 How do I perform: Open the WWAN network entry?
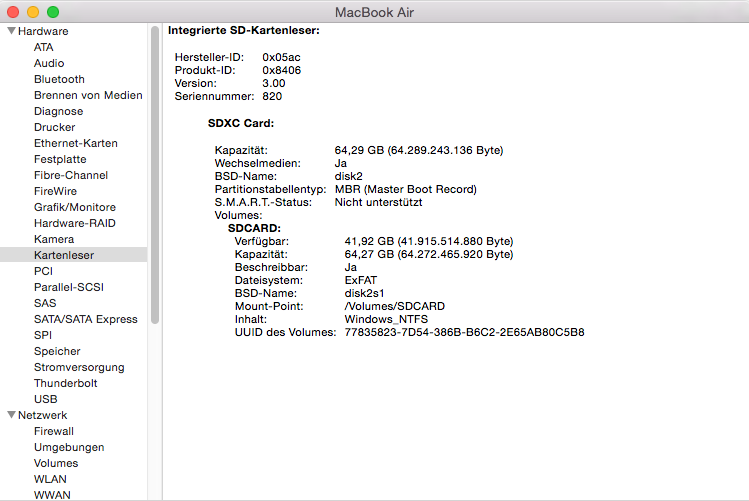coord(52,495)
